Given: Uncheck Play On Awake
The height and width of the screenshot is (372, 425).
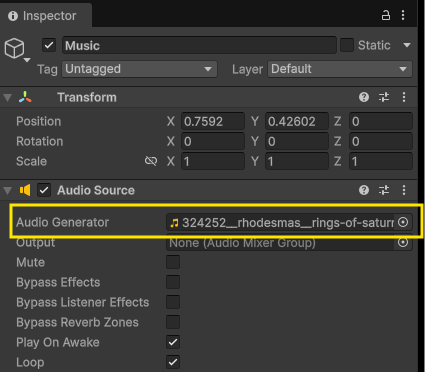Looking at the screenshot, I should [x=173, y=342].
